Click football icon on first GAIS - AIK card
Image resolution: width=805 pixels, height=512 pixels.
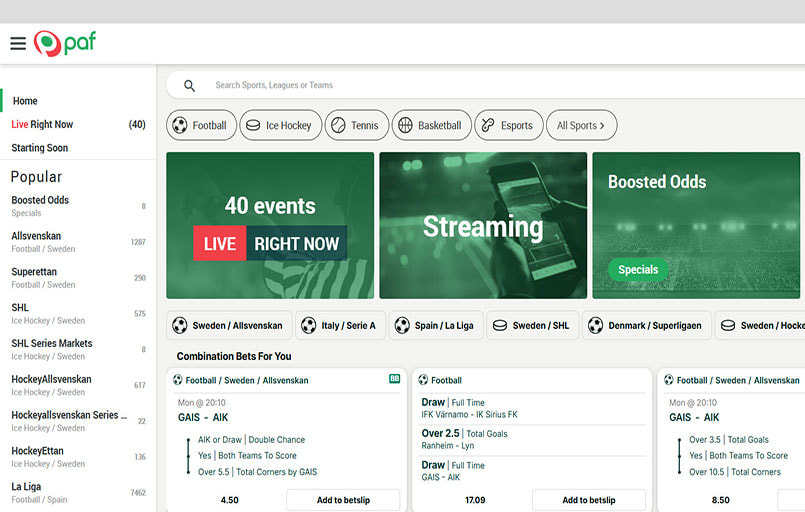click(178, 380)
